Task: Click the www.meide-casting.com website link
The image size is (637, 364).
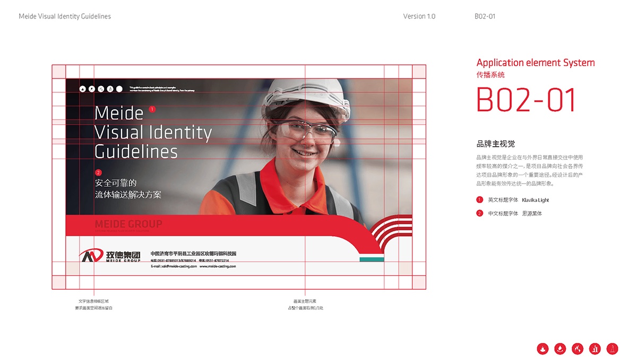Action: [218, 266]
